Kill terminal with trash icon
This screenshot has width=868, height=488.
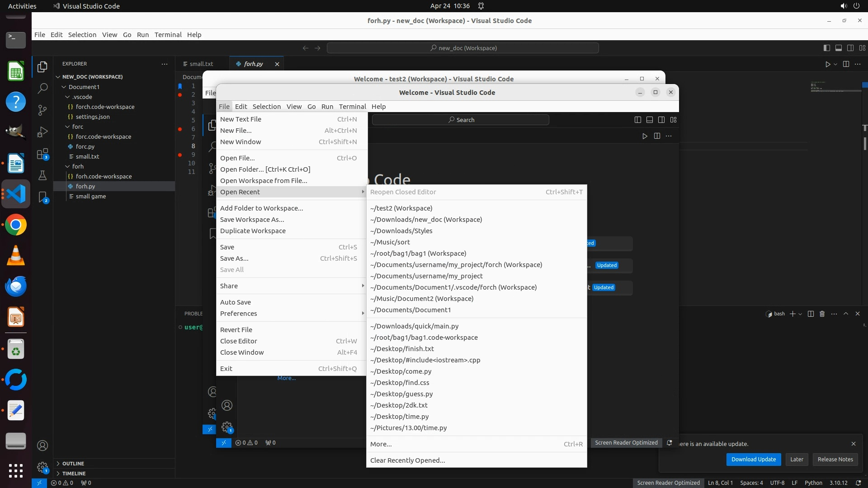[x=822, y=314]
